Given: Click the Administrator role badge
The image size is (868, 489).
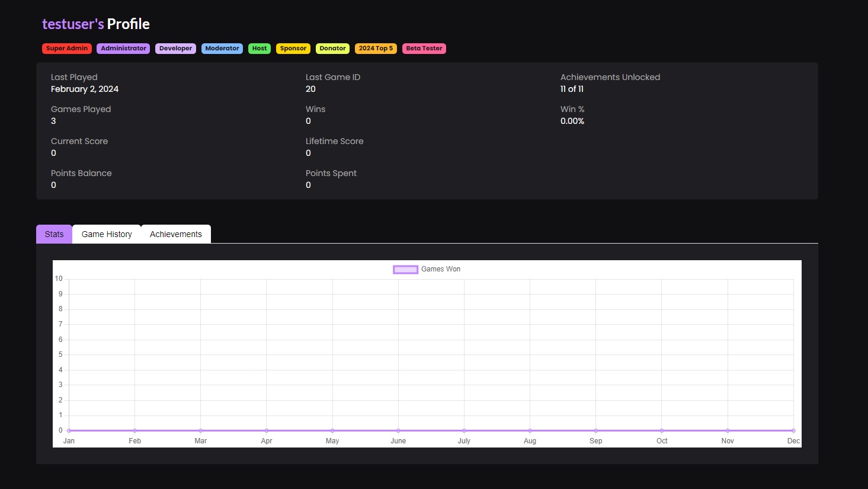Looking at the screenshot, I should (123, 49).
